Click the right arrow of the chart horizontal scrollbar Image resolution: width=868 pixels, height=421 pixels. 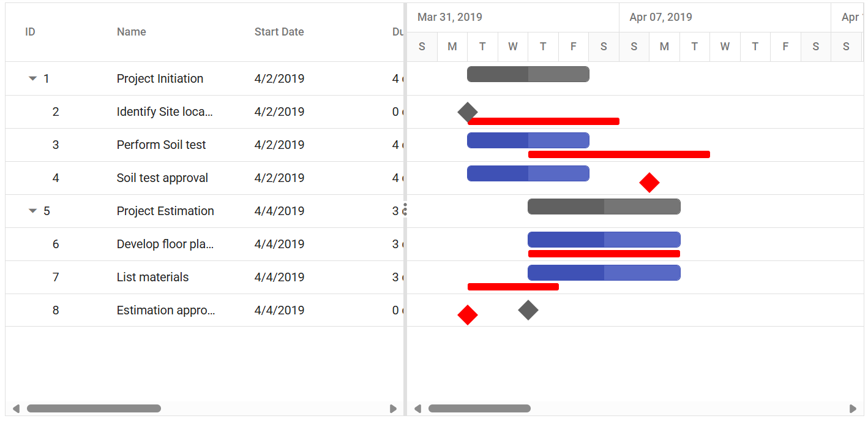click(853, 409)
